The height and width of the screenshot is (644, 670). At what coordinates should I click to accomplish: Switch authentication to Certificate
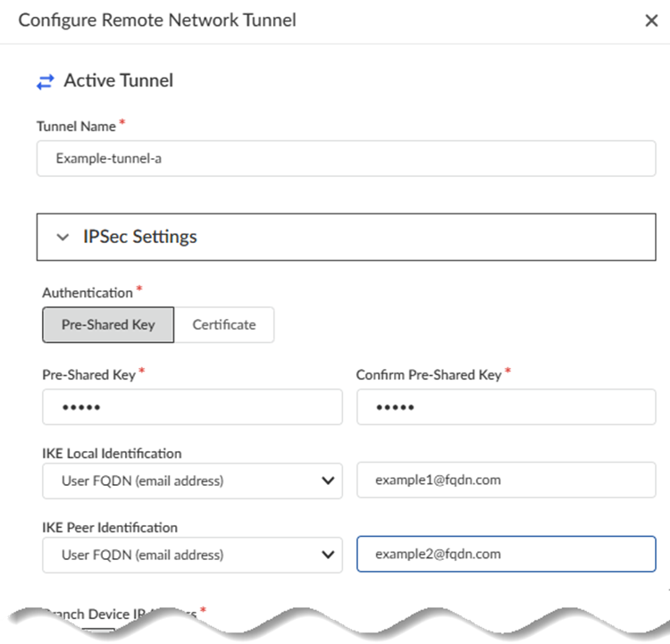point(224,325)
